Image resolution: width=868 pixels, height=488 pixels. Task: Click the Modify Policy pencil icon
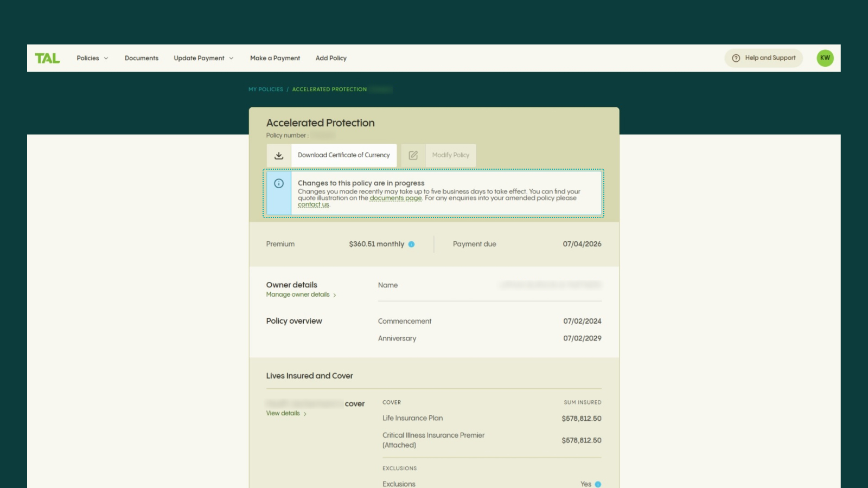pos(413,156)
